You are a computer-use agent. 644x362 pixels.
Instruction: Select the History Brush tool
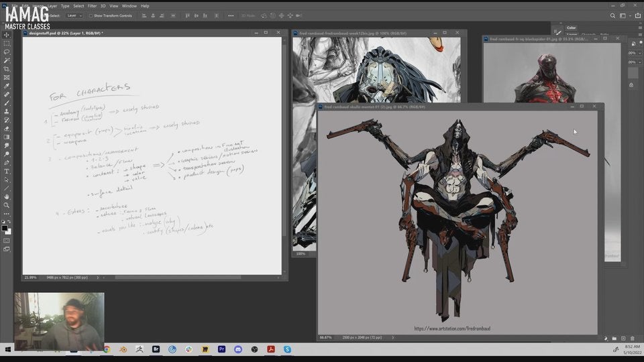7,120
